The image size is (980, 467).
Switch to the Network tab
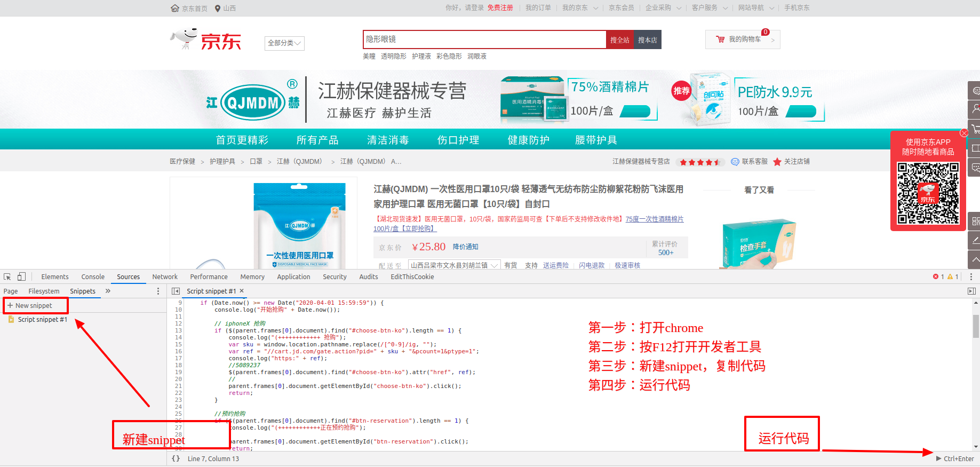165,276
